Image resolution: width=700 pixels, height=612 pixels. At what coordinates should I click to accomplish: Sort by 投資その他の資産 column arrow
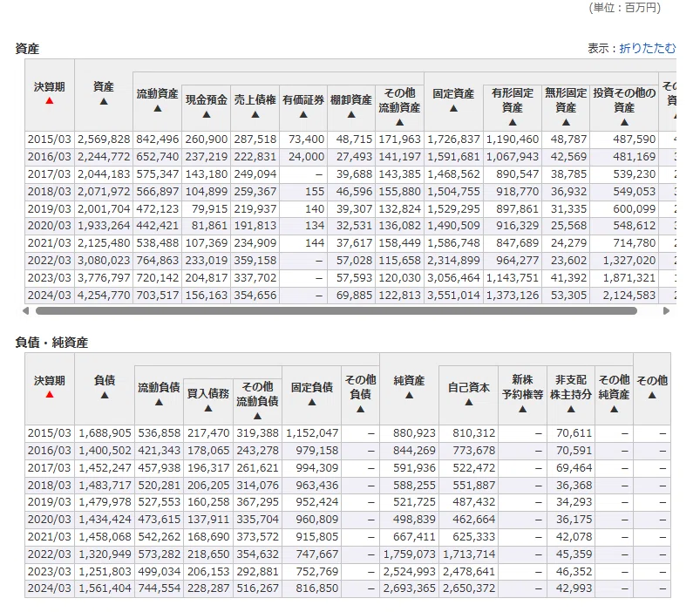click(x=624, y=122)
